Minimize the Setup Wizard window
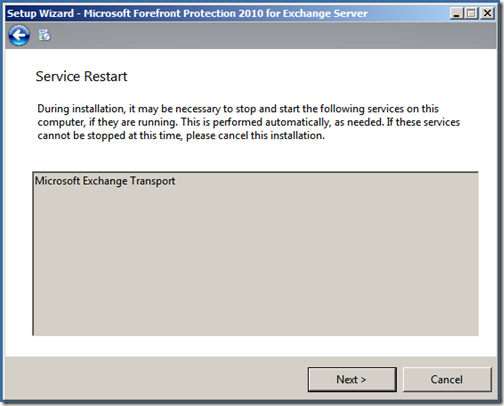The width and height of the screenshot is (504, 406). click(457, 13)
